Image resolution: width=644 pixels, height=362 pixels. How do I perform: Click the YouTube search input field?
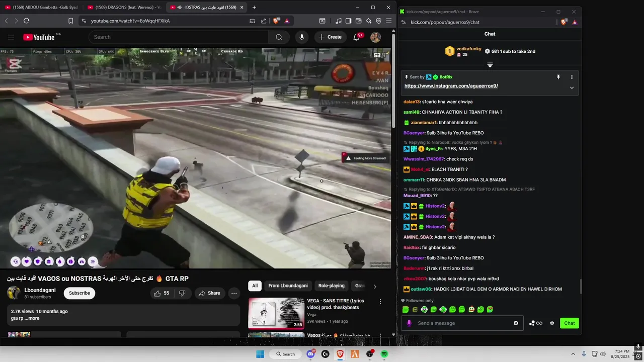click(179, 37)
